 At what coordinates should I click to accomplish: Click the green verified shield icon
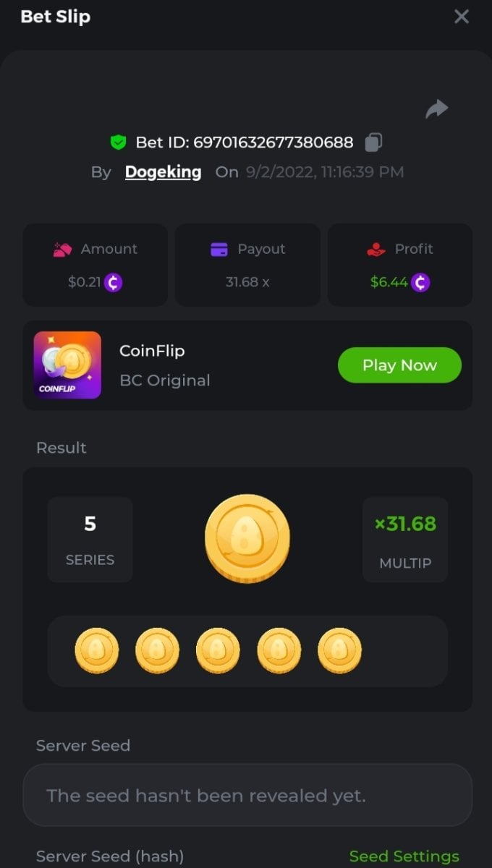(x=118, y=142)
